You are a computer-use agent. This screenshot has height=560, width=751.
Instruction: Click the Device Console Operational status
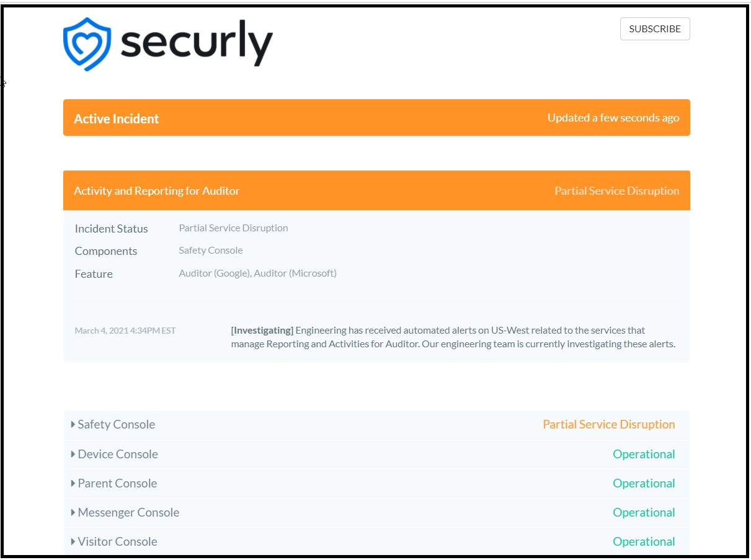coord(644,454)
